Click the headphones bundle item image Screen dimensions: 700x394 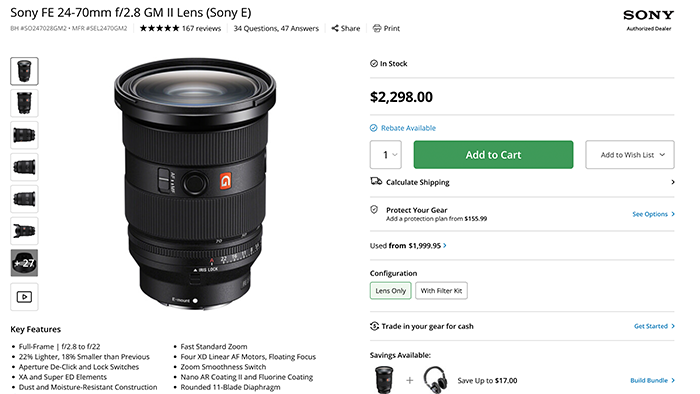coord(435,380)
